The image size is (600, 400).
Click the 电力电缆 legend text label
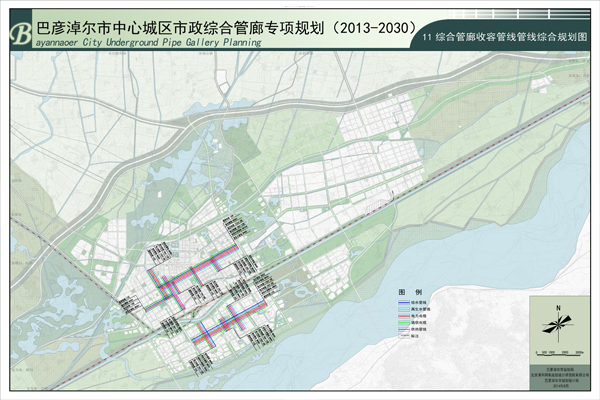tap(418, 315)
